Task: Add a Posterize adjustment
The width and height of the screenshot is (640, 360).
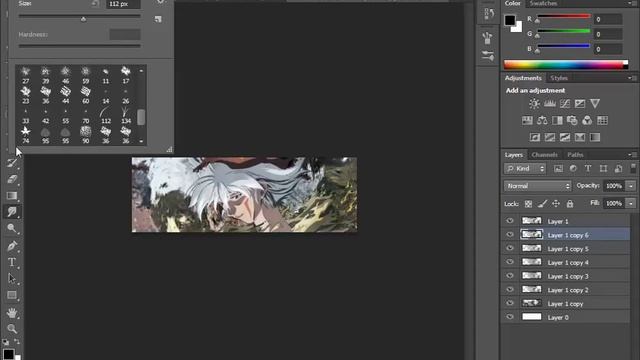Action: (550, 137)
